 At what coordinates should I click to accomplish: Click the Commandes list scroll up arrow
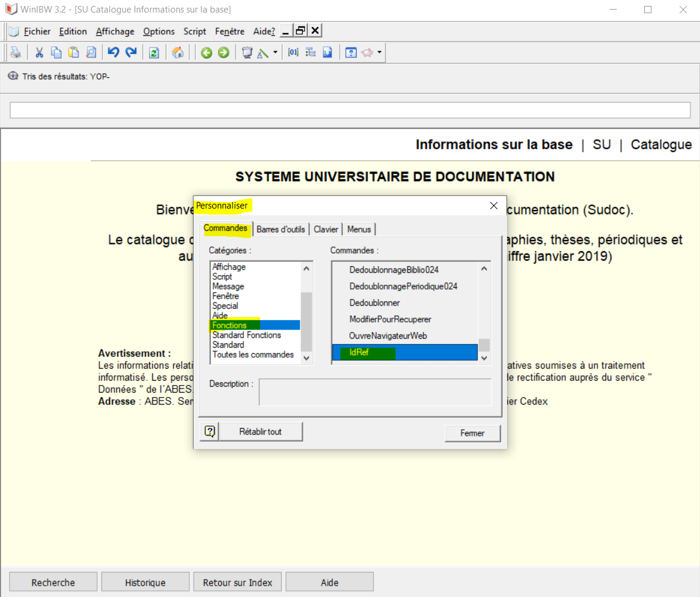click(484, 269)
